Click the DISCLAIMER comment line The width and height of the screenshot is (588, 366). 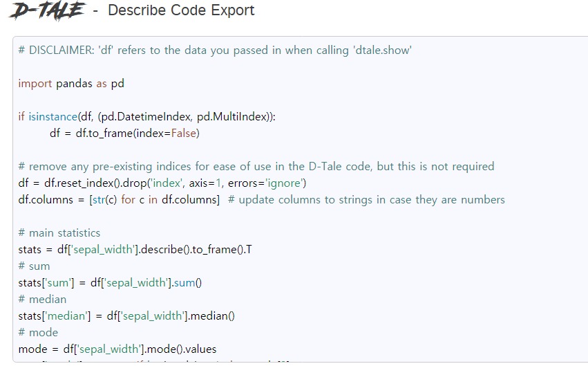point(215,51)
